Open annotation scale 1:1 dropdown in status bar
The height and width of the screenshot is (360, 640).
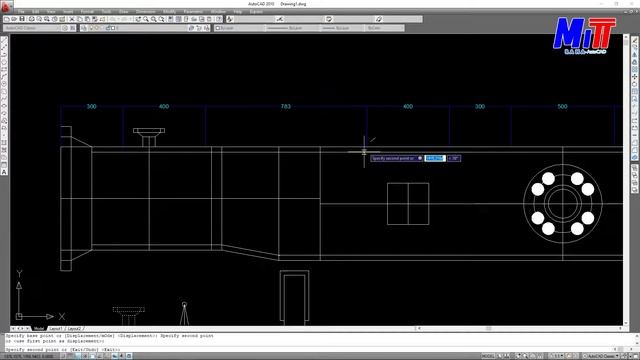point(557,356)
